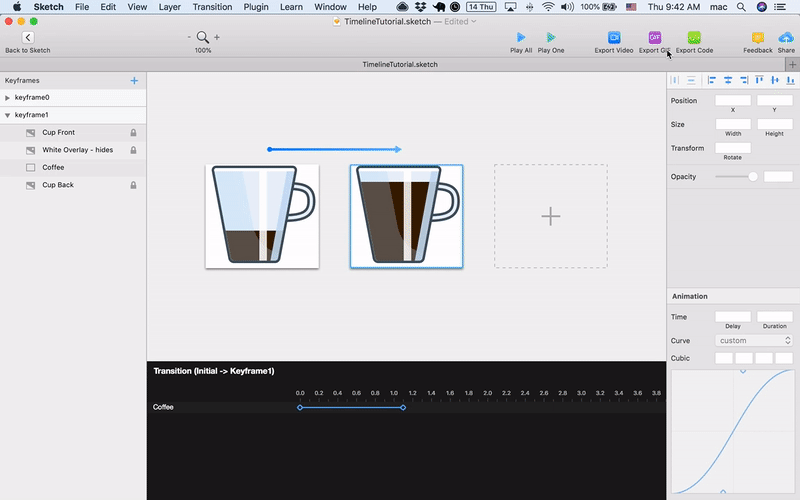Image resolution: width=800 pixels, height=500 pixels.
Task: Click the empty add-keyframe placeholder on canvas
Action: point(550,216)
